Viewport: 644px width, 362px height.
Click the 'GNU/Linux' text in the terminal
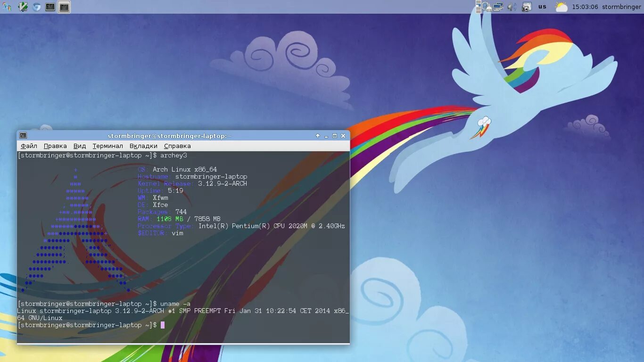click(45, 318)
